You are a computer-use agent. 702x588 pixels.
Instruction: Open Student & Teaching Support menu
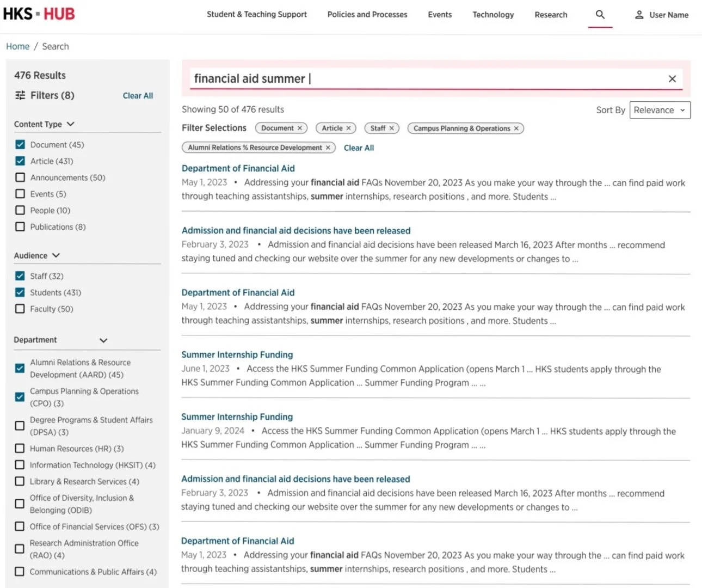[x=257, y=15]
